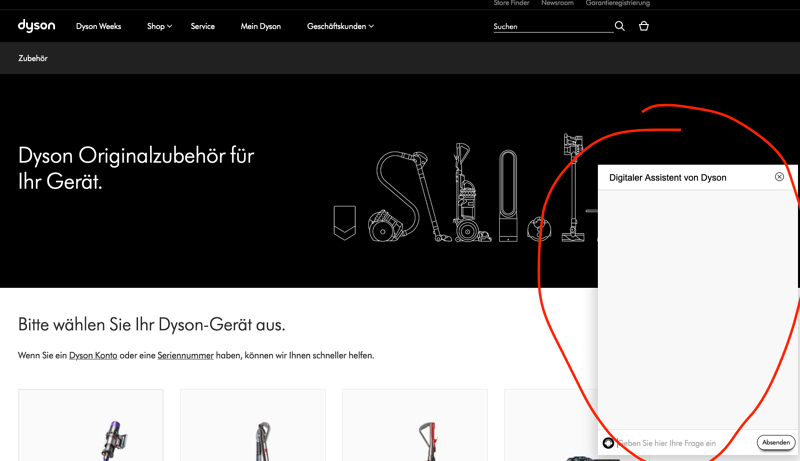Focus the Suchen search field

[x=553, y=27]
